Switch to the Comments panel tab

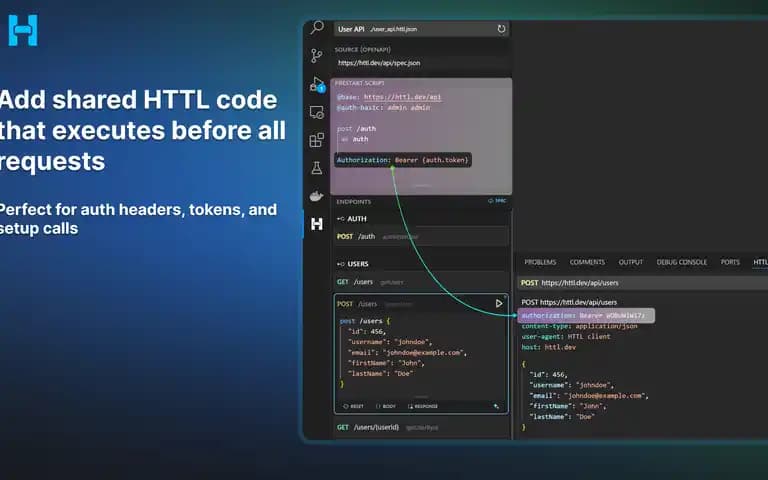[x=587, y=263]
